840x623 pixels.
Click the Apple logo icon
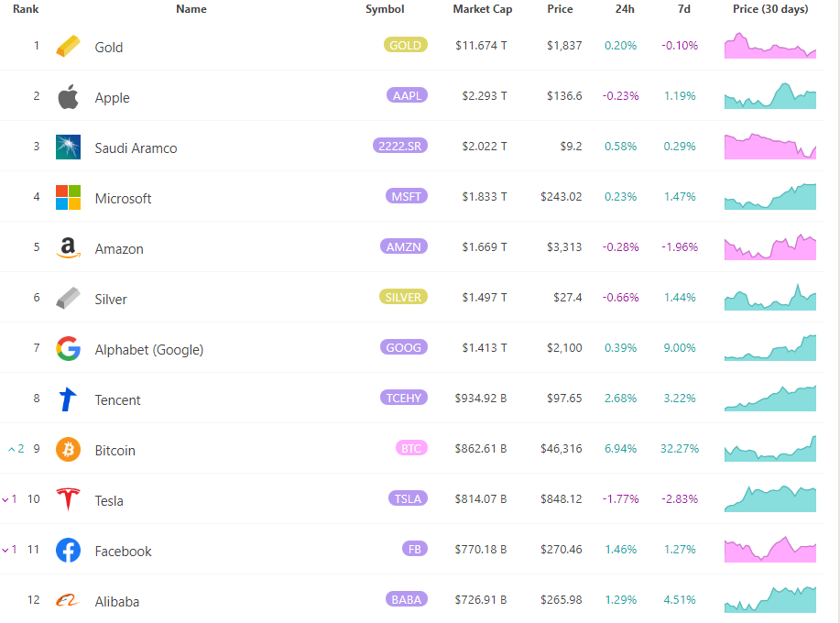coord(68,96)
